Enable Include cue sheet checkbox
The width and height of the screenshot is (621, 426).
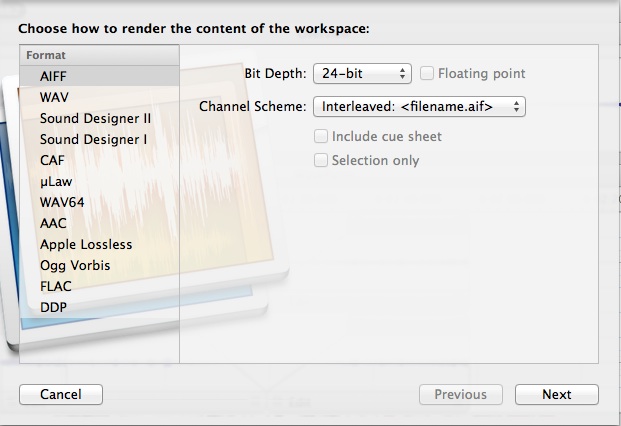coord(321,136)
